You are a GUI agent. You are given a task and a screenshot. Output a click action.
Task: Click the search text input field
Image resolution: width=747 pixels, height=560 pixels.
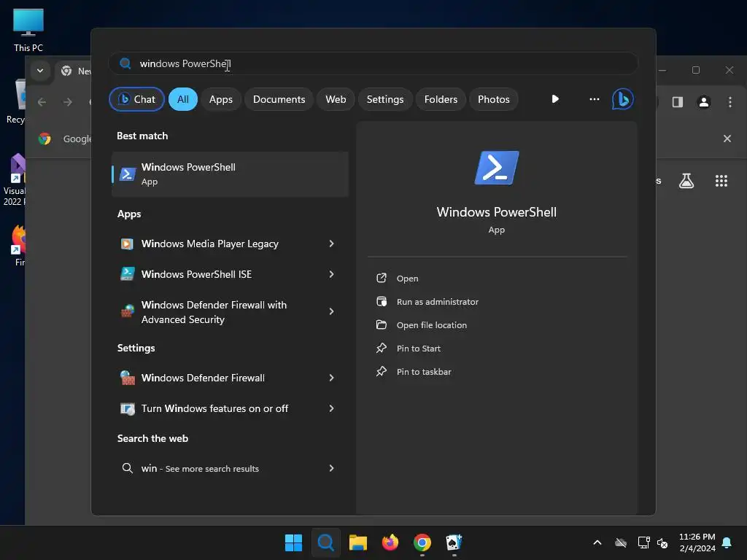pos(373,63)
